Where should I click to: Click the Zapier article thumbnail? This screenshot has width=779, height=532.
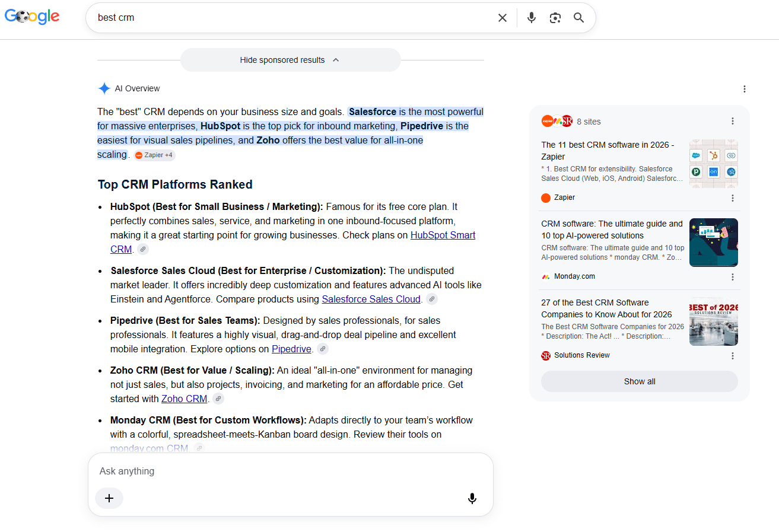[714, 164]
